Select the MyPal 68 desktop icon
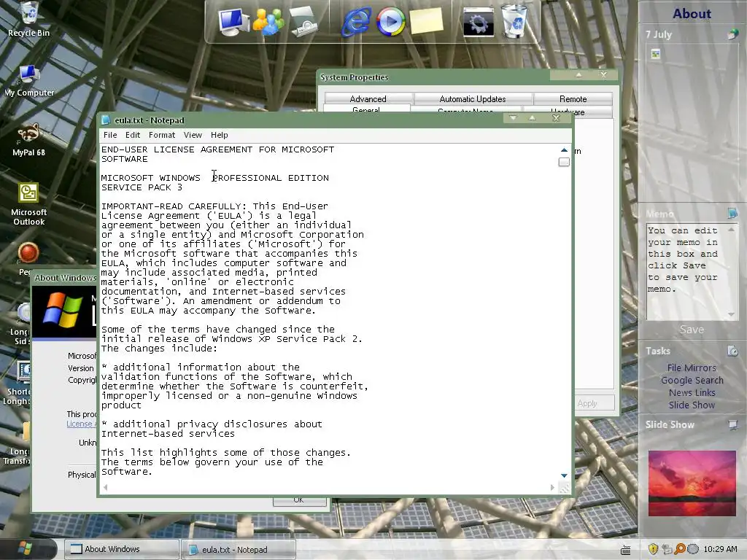 tap(28, 140)
